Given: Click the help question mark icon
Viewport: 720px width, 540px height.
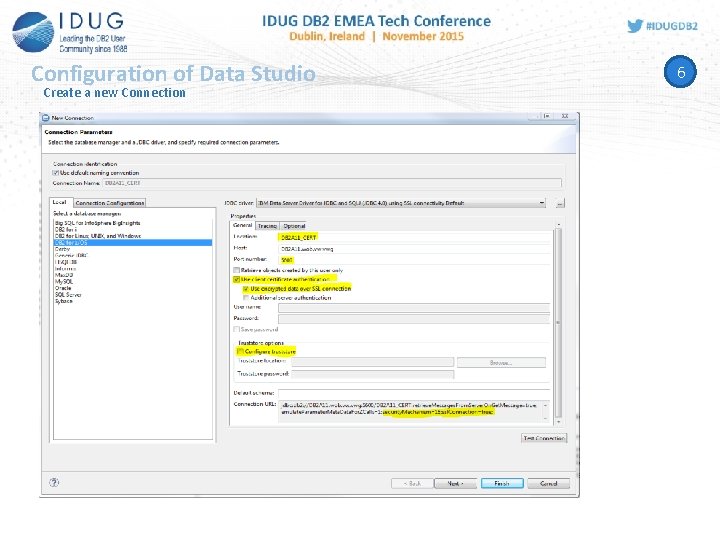Looking at the screenshot, I should tap(54, 482).
